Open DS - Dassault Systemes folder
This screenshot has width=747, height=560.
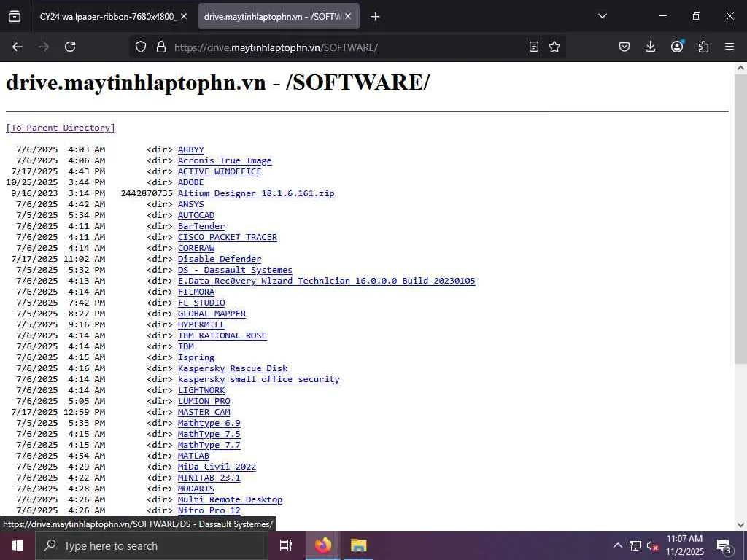[x=236, y=270]
